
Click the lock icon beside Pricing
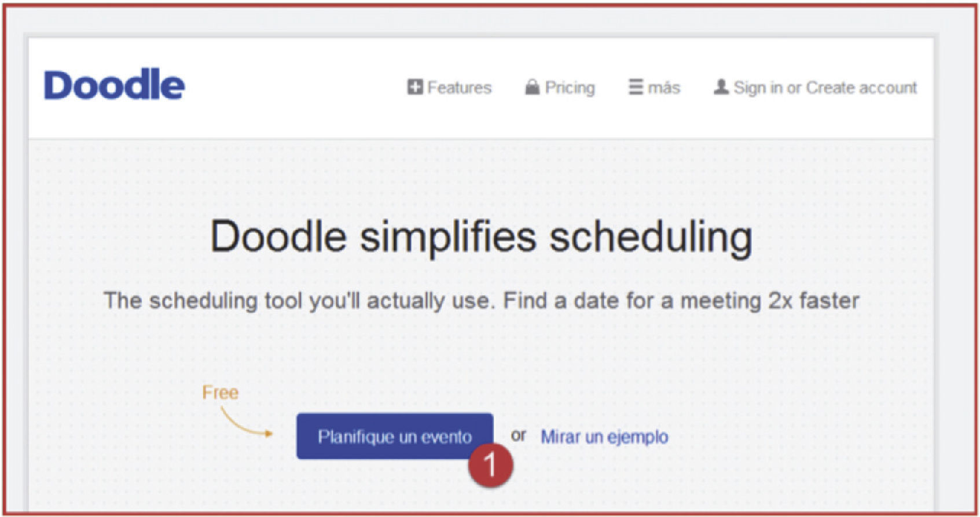click(532, 87)
